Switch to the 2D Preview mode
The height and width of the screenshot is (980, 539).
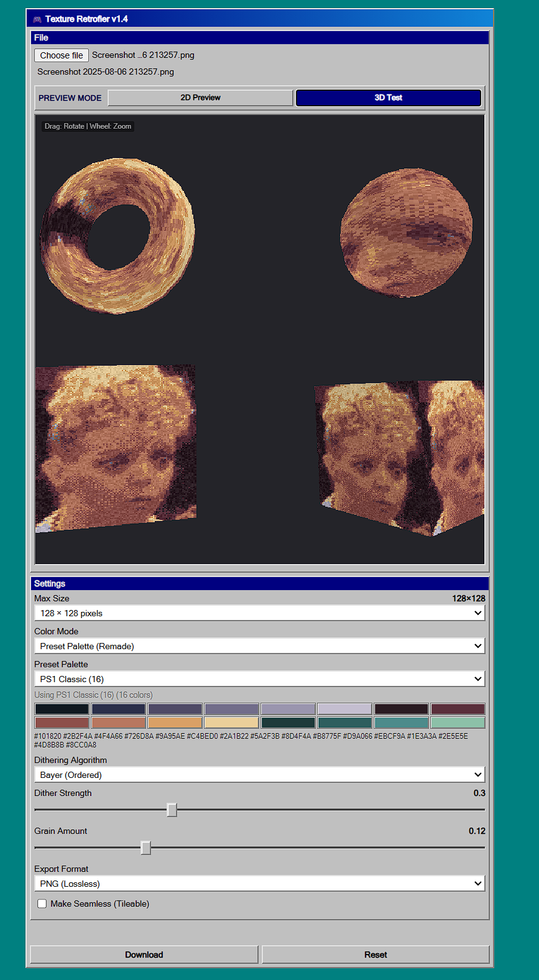200,98
